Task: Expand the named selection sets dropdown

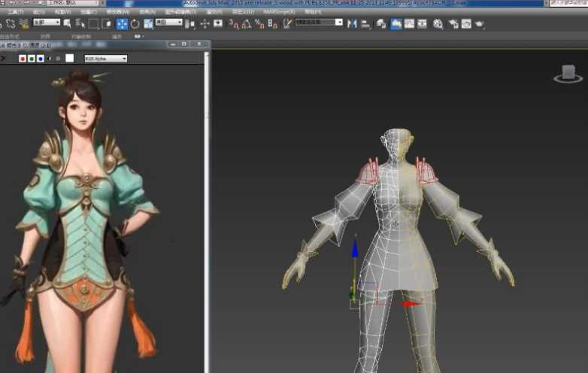Action: (319, 23)
